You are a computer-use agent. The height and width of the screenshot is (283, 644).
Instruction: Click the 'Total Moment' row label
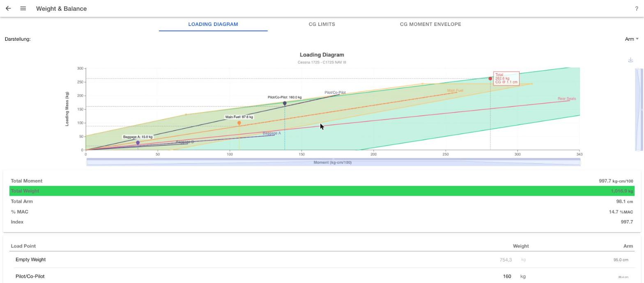click(x=27, y=181)
